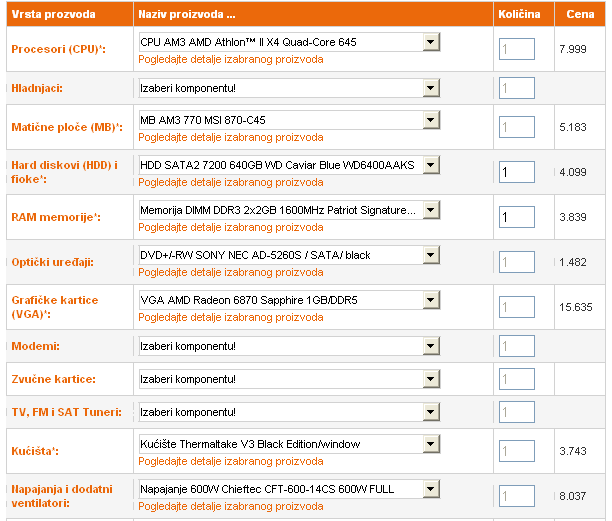Open the Procesori (CPU) product dropdown
The width and height of the screenshot is (612, 521).
pos(289,42)
